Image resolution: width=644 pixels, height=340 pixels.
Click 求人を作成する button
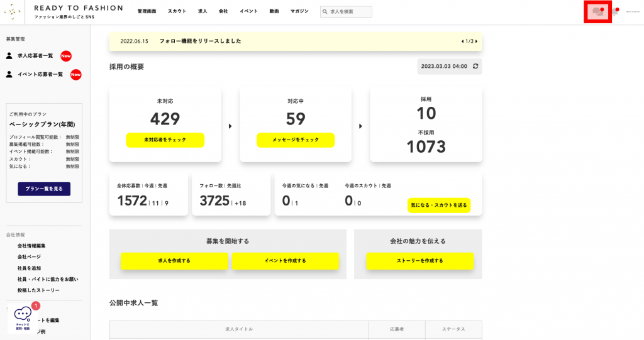174,261
